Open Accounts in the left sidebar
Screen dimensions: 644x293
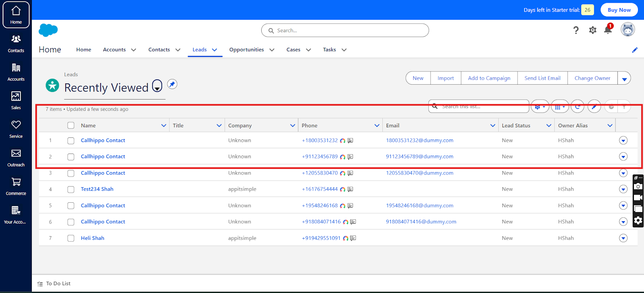tap(16, 72)
